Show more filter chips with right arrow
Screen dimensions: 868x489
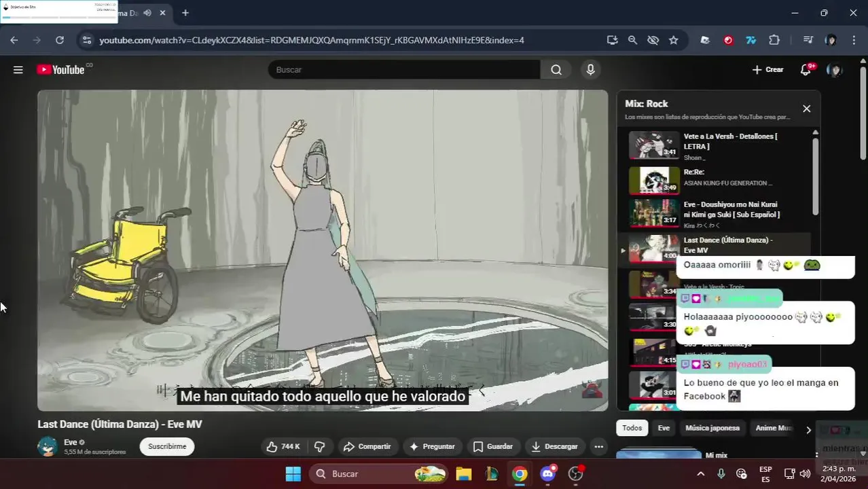pyautogui.click(x=808, y=429)
